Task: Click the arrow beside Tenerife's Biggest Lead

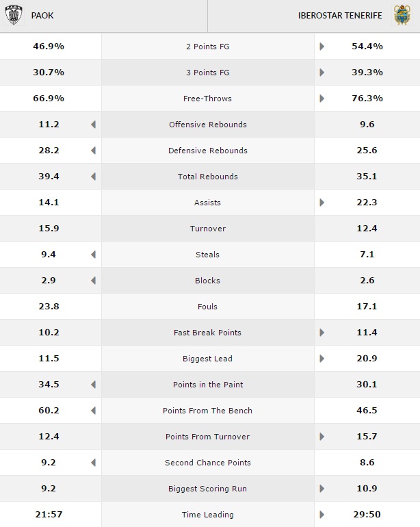Action: [322, 359]
